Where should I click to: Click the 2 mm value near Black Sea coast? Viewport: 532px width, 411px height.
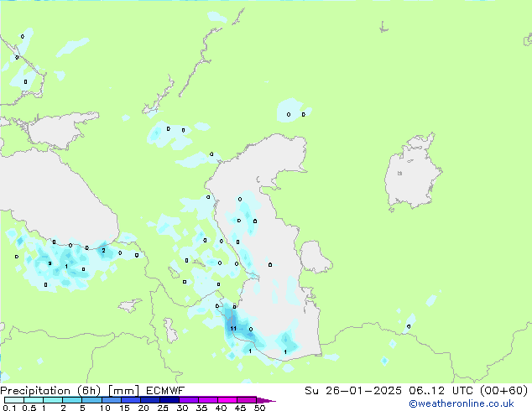[x=103, y=251]
